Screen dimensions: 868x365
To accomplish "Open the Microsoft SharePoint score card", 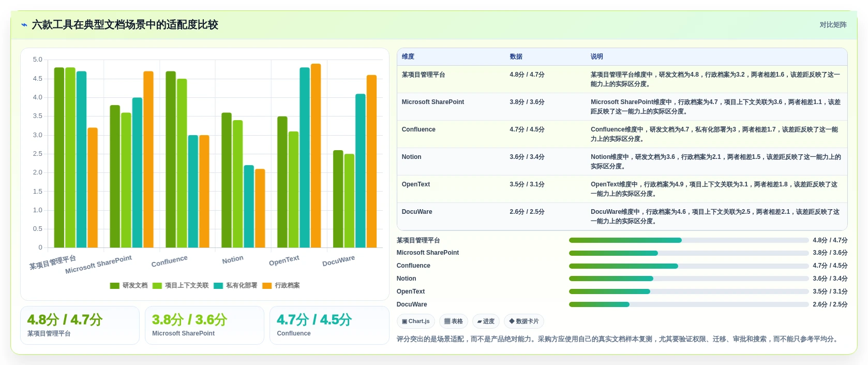I will 204,325.
